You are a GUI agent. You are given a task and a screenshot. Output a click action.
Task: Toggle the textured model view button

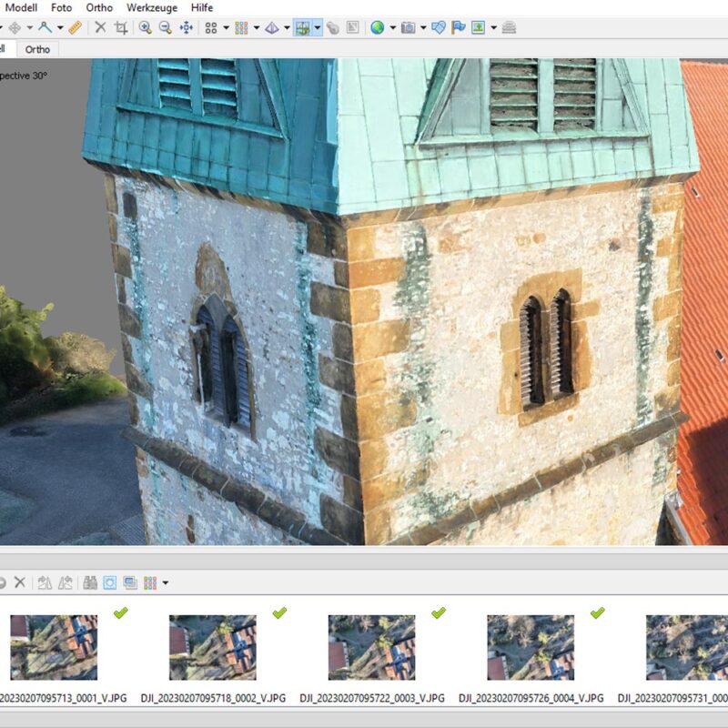point(303,27)
